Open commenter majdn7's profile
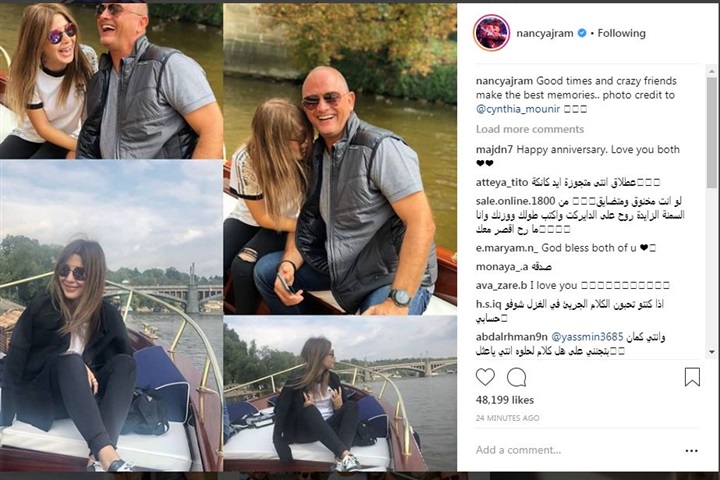The height and width of the screenshot is (480, 720). tap(495, 150)
